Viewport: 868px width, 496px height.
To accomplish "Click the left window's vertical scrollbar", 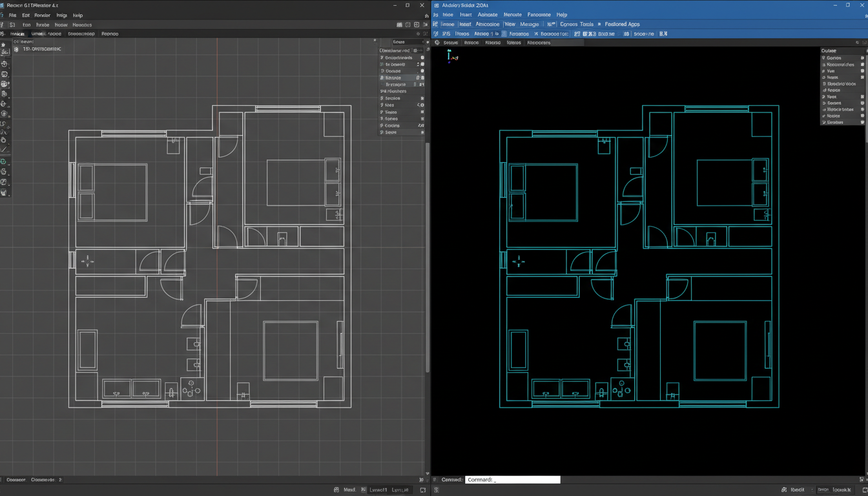I will tap(427, 258).
